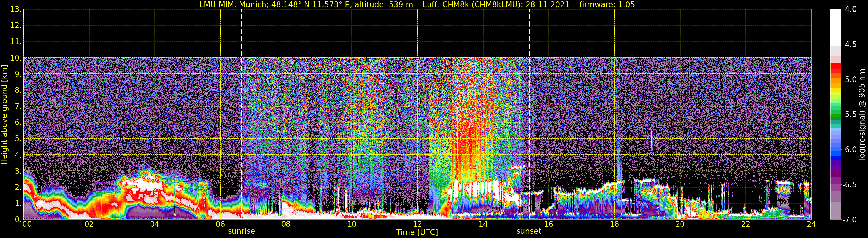The image size is (868, 238).
Task: Click the white dashed sunrise marker line
Action: (x=242, y=101)
